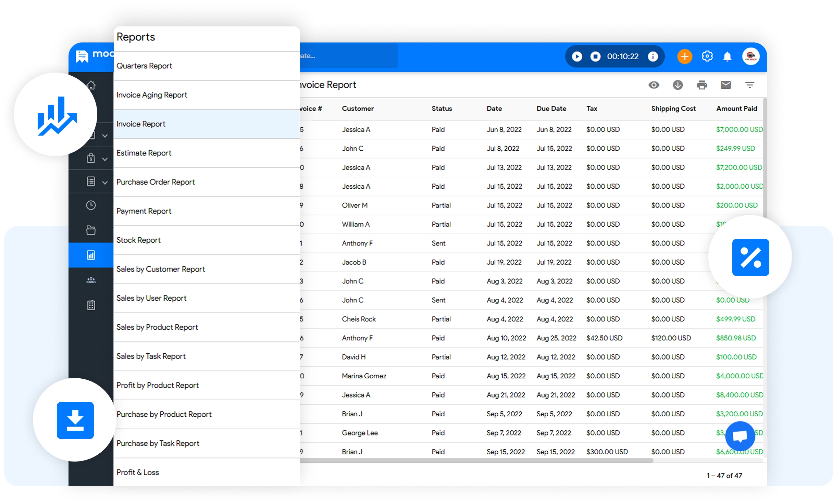Expand the items list sidebar chevron
Image resolution: width=833 pixels, height=504 pixels.
coord(105,181)
